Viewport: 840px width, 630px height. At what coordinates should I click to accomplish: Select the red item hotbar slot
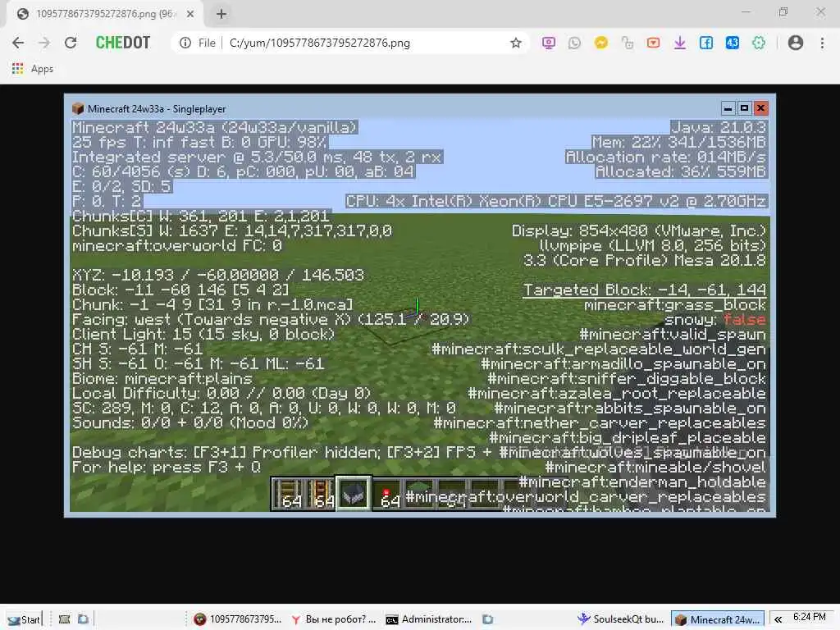387,493
